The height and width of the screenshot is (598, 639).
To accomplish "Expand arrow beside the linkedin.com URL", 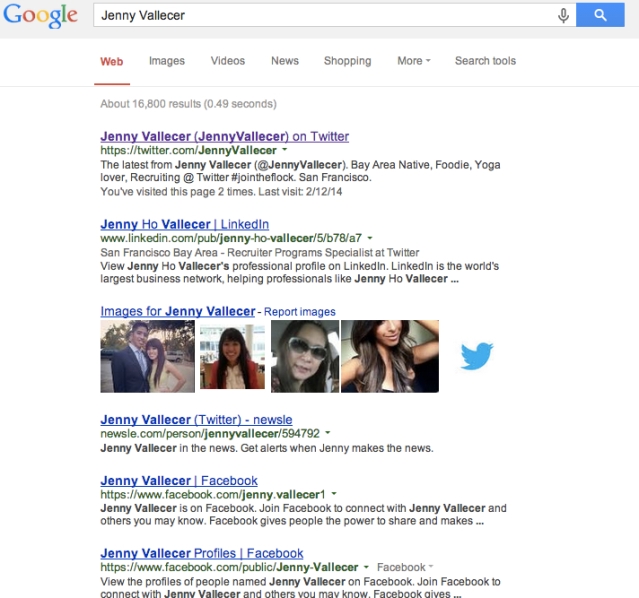I will click(x=370, y=238).
